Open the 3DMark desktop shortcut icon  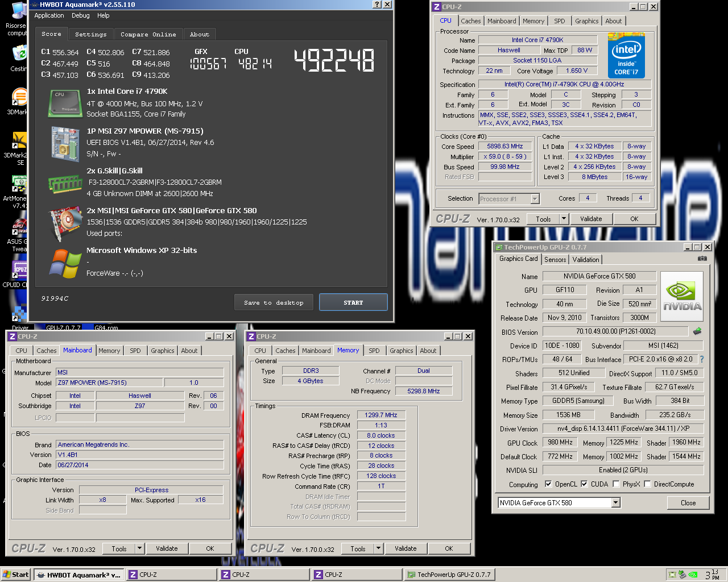point(19,98)
